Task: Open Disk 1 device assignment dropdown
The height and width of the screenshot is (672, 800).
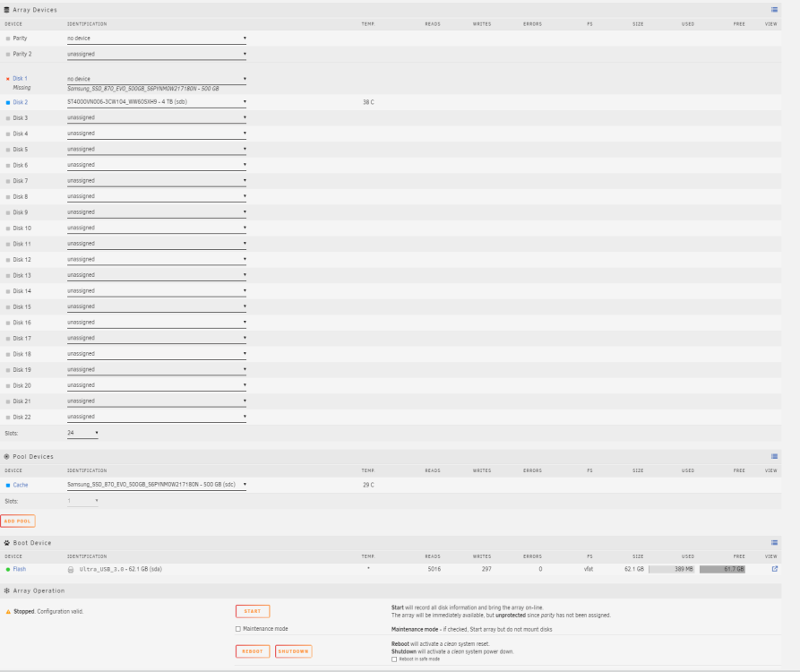Action: 157,79
